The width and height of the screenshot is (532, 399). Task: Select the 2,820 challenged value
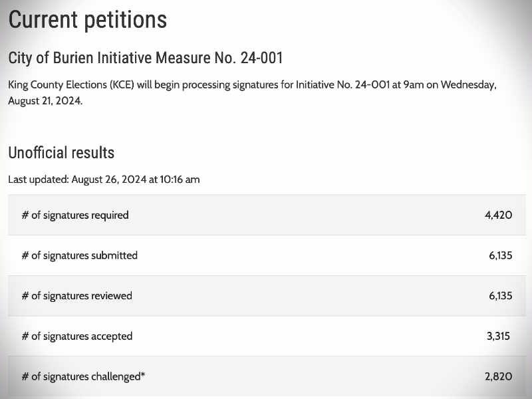click(498, 376)
